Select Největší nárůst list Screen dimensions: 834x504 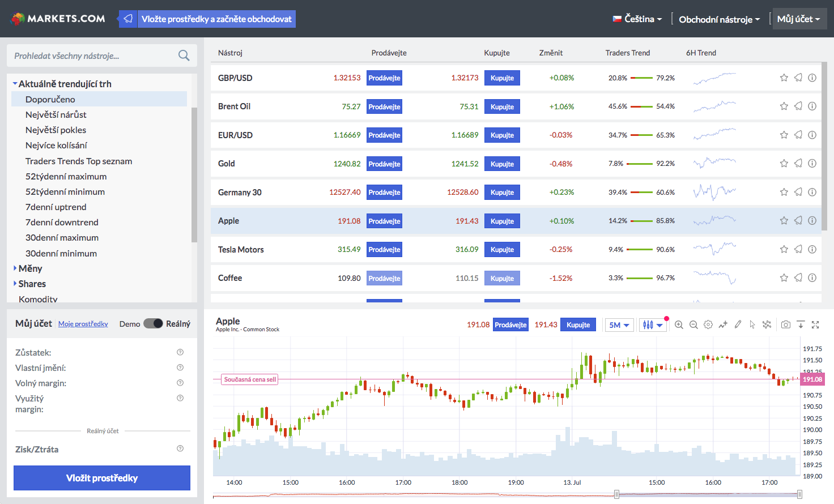pyautogui.click(x=56, y=114)
